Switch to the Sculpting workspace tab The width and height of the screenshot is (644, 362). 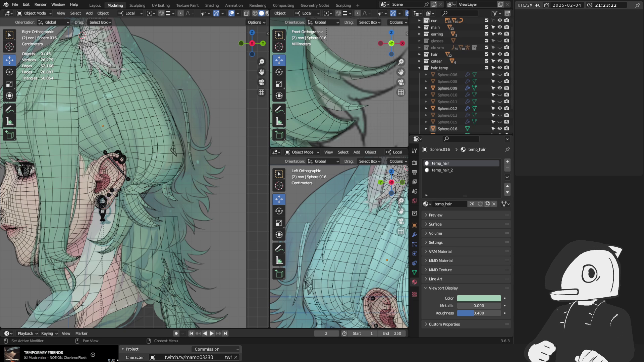pyautogui.click(x=137, y=5)
